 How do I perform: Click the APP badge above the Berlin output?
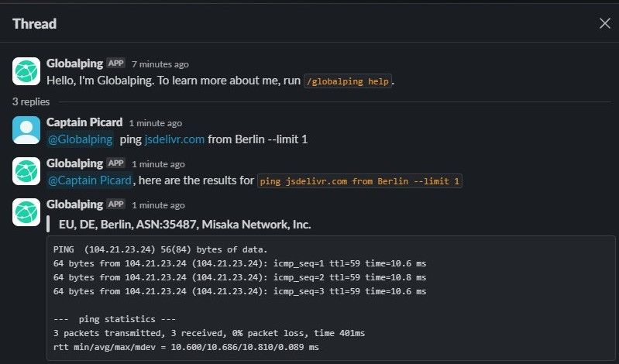coord(116,204)
